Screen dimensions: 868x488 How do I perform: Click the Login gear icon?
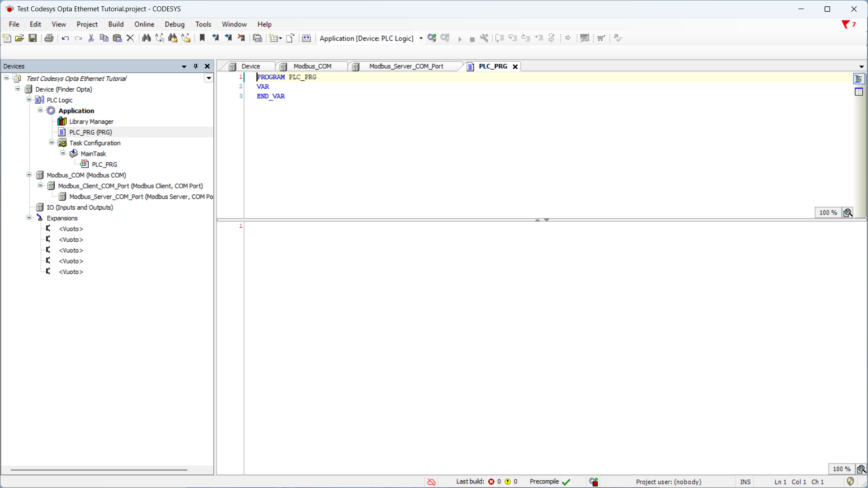click(x=432, y=38)
